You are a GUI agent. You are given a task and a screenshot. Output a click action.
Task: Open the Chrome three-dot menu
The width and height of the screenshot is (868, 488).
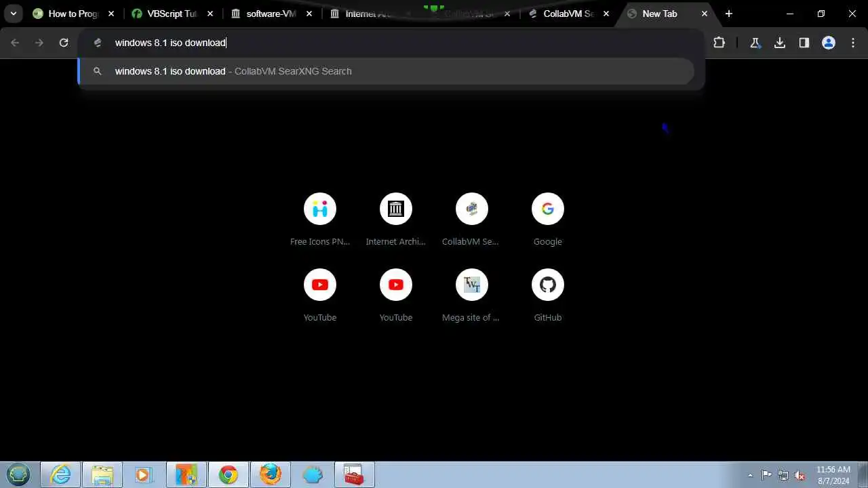(853, 43)
